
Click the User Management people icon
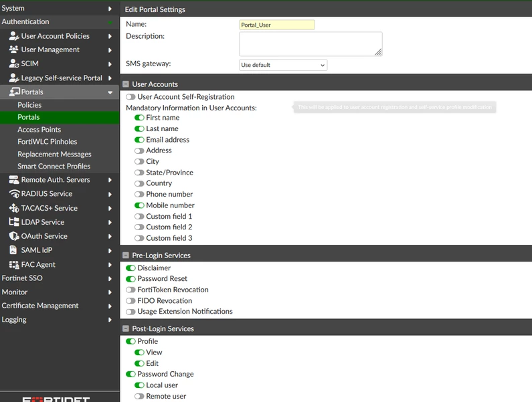coord(14,49)
